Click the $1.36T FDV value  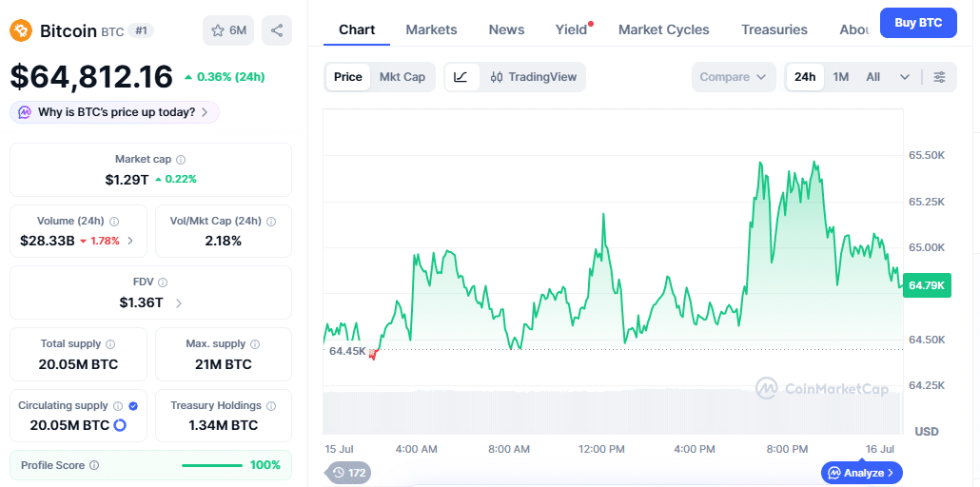pyautogui.click(x=141, y=303)
